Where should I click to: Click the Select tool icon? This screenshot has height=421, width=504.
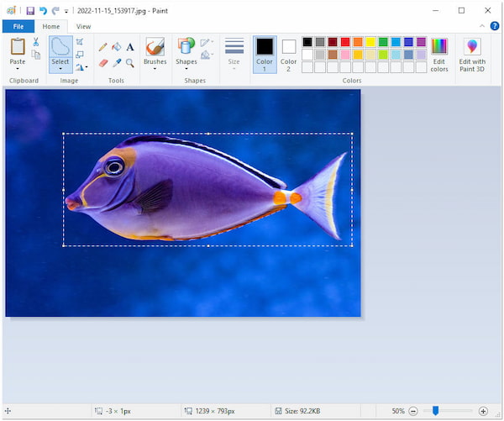click(x=60, y=46)
